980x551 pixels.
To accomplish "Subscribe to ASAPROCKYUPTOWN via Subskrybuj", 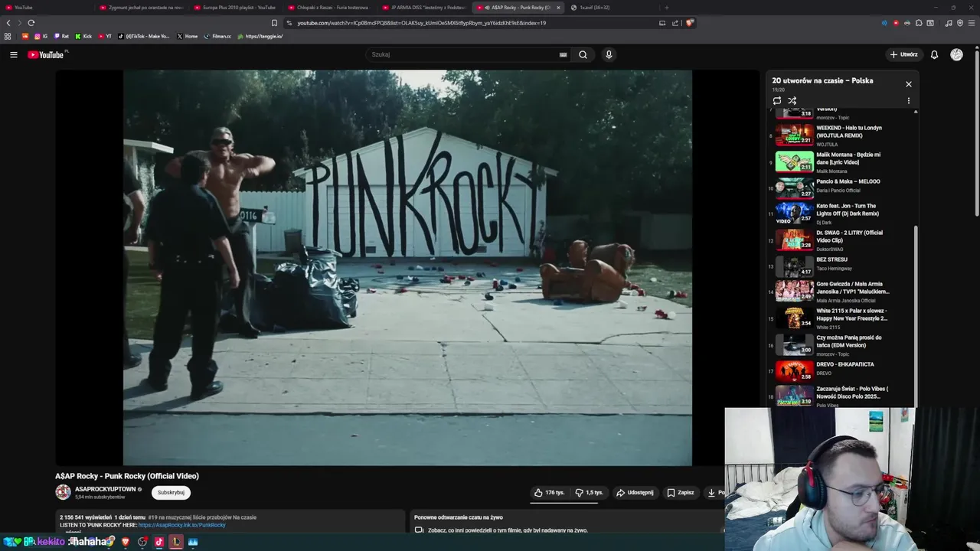I will [x=171, y=493].
